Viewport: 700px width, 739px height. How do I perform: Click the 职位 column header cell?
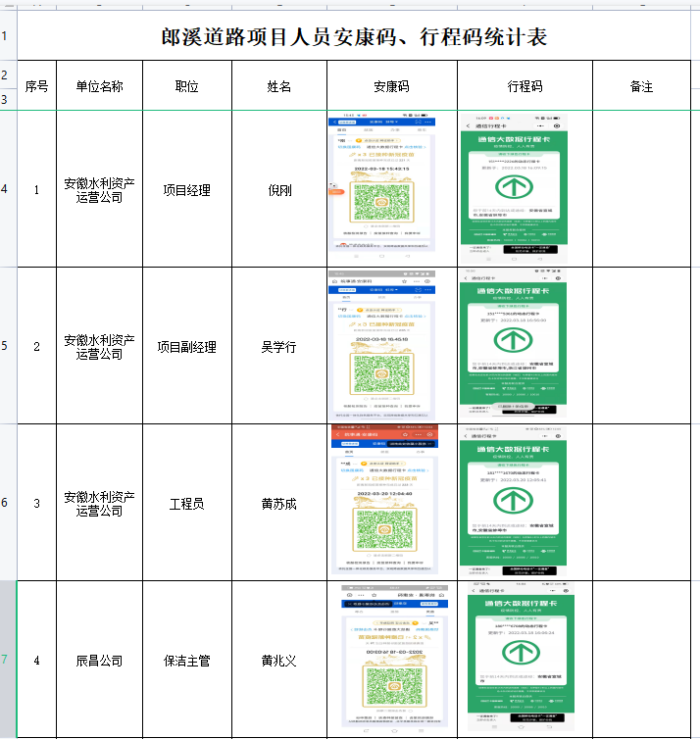coord(186,86)
